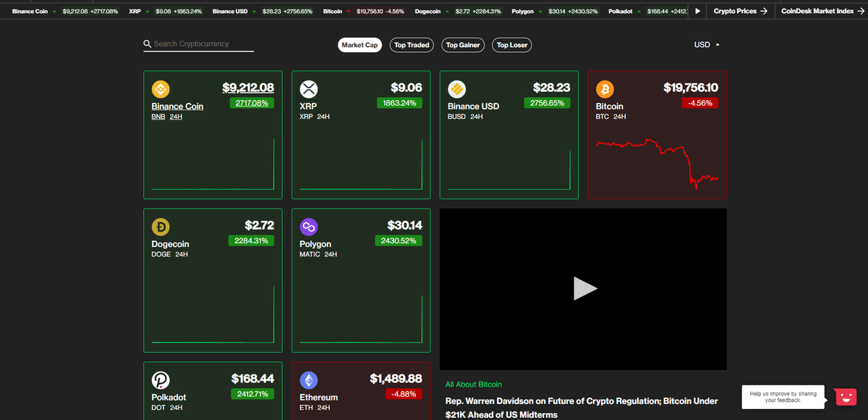Click the 1863.24% XRP change badge
Screen dimensions: 868x420
click(400, 103)
